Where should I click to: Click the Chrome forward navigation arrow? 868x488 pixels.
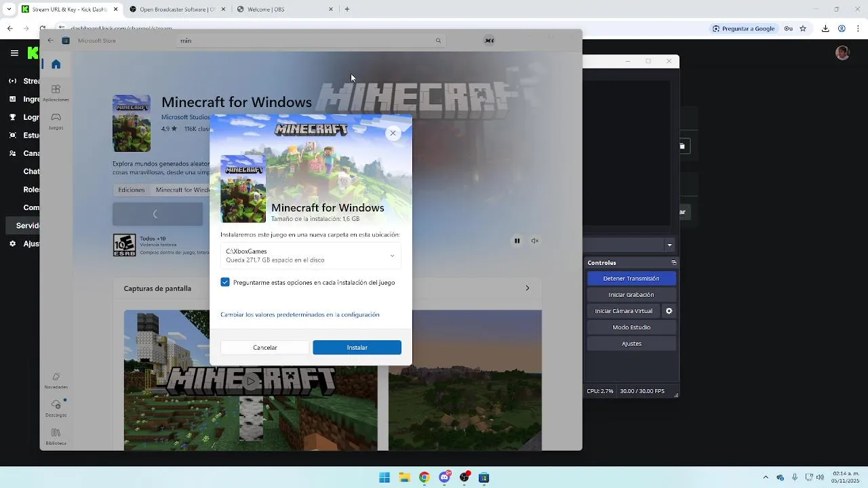[x=26, y=28]
